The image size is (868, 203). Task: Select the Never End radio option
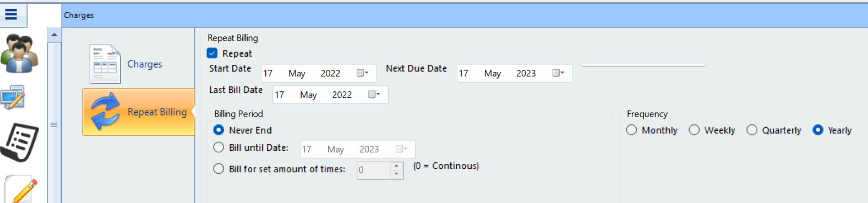pos(219,130)
